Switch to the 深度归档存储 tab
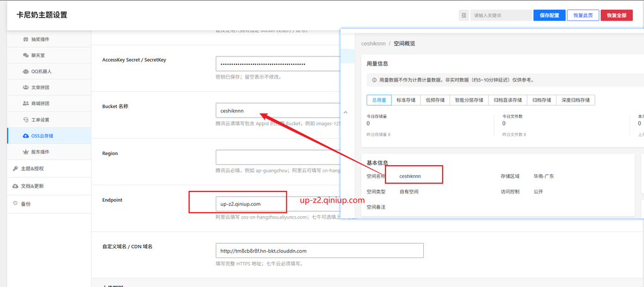644x287 pixels. coord(575,100)
